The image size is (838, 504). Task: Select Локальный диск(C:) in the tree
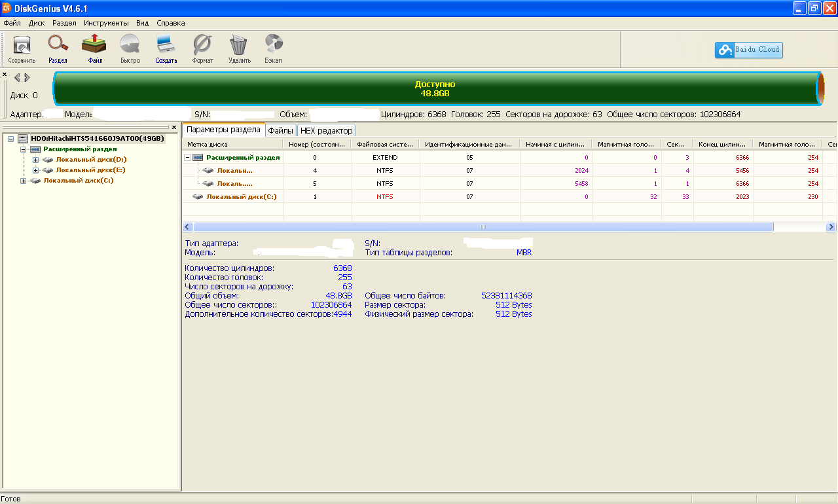tap(79, 181)
